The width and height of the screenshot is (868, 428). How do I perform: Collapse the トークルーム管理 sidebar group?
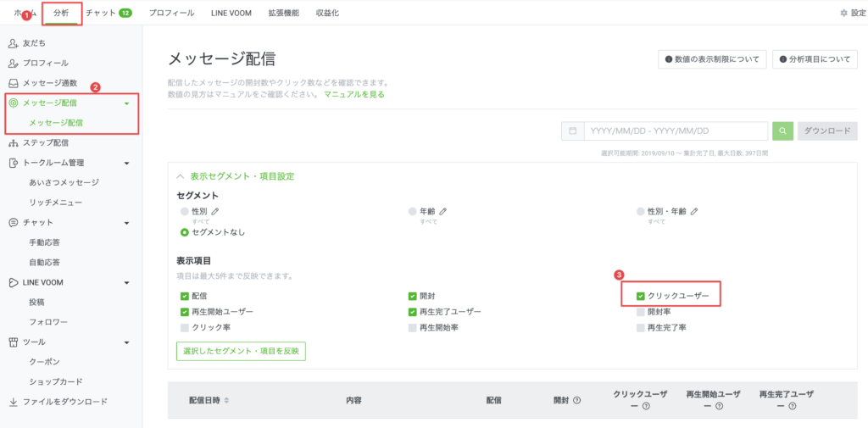126,163
